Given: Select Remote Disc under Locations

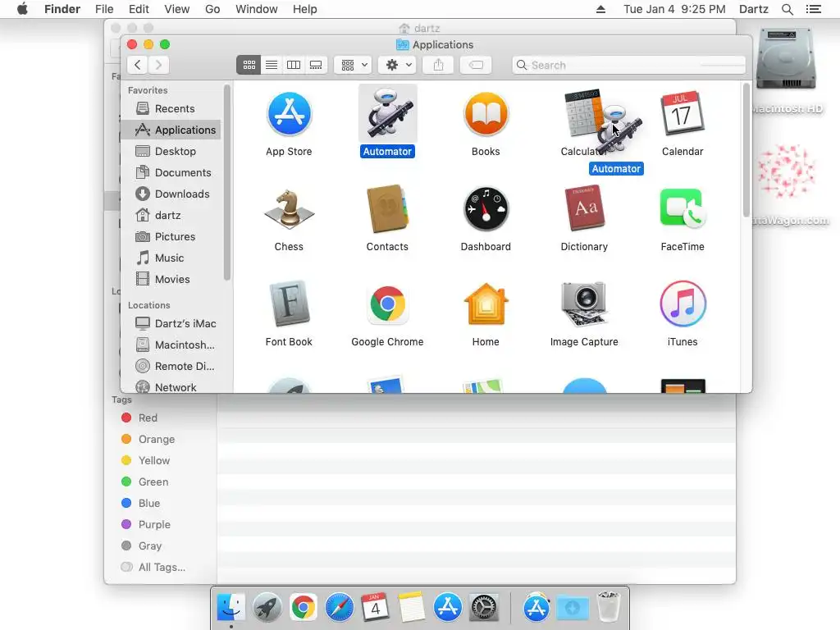Looking at the screenshot, I should pos(171,367).
